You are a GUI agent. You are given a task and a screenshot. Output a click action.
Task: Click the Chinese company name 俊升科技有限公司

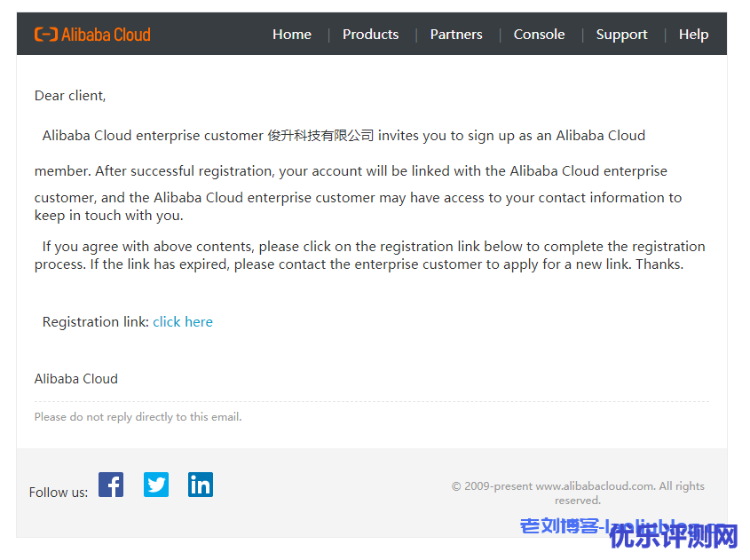click(320, 136)
